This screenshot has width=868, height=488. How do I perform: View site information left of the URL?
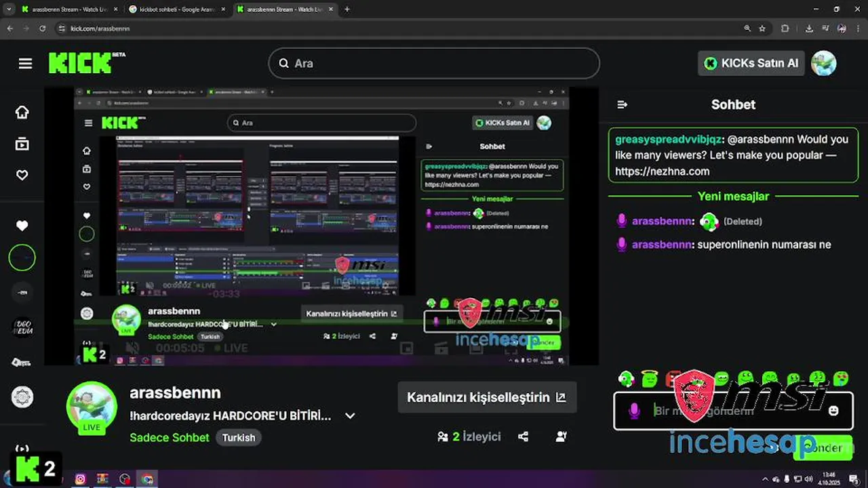click(62, 28)
